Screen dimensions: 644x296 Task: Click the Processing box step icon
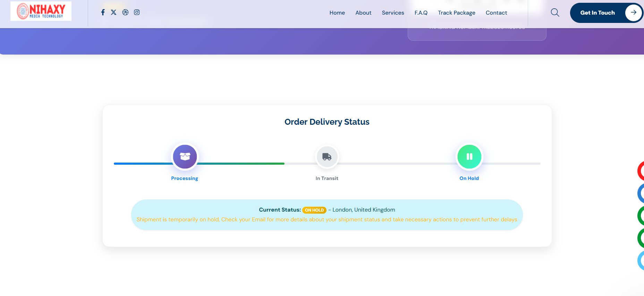(185, 157)
